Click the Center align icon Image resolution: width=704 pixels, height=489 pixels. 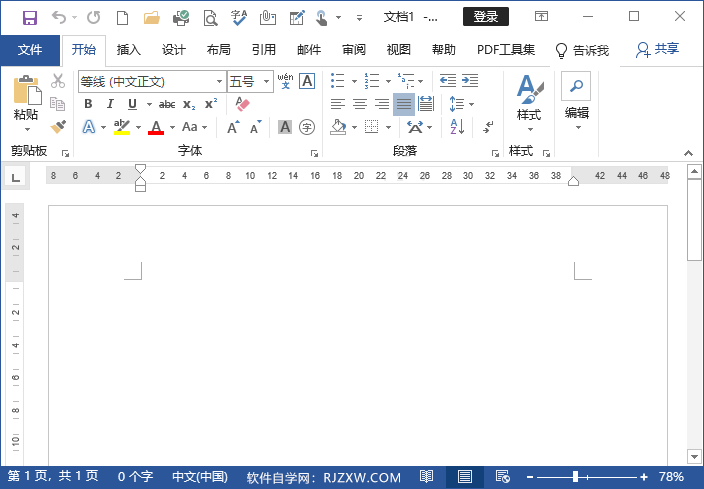360,104
